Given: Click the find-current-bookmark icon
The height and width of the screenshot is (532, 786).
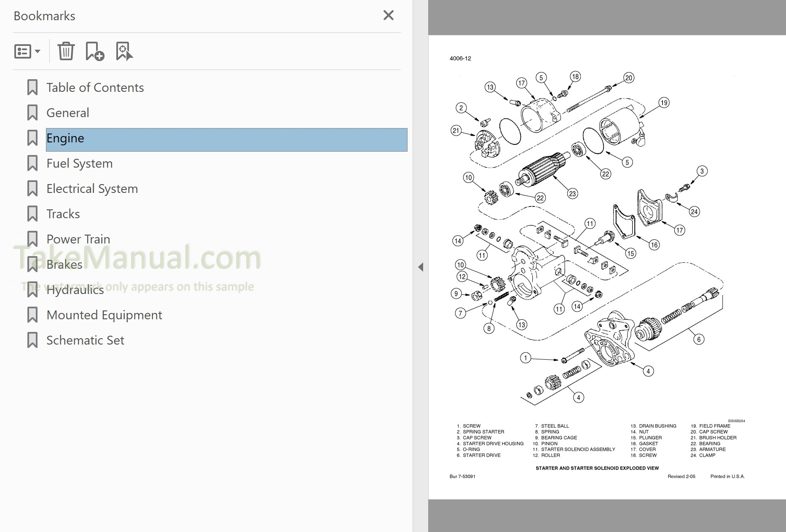Looking at the screenshot, I should tap(124, 51).
